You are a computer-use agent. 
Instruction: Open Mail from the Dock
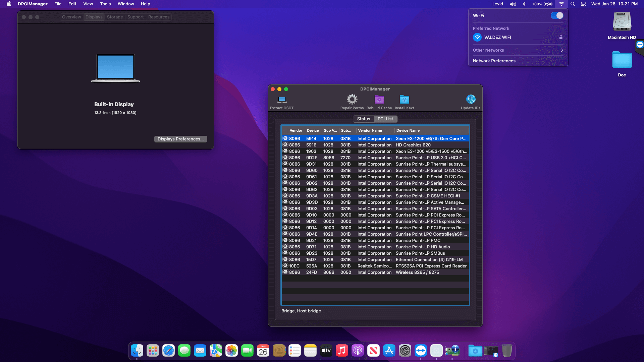pos(200,351)
